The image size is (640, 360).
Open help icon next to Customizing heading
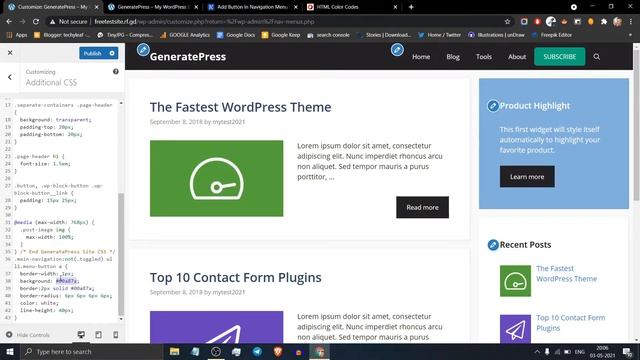[116, 71]
